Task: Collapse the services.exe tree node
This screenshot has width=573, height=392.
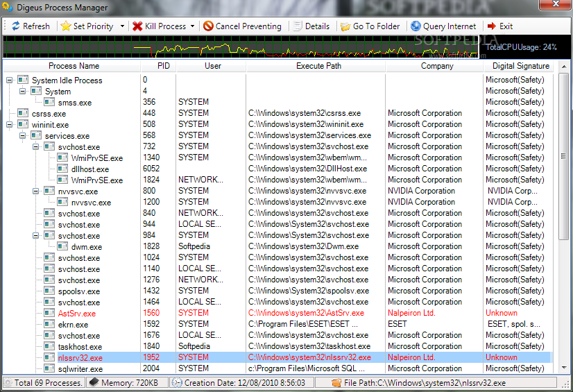Action: click(23, 135)
